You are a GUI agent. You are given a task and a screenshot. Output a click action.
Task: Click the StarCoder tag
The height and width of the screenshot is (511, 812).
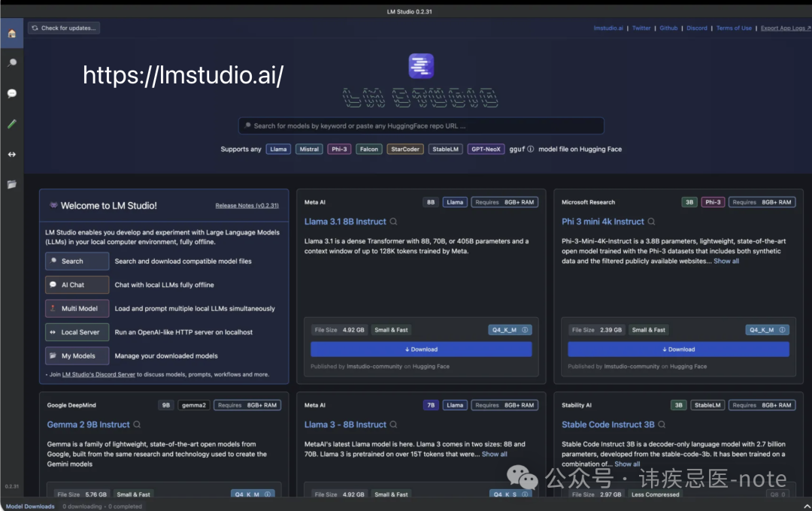(x=405, y=149)
